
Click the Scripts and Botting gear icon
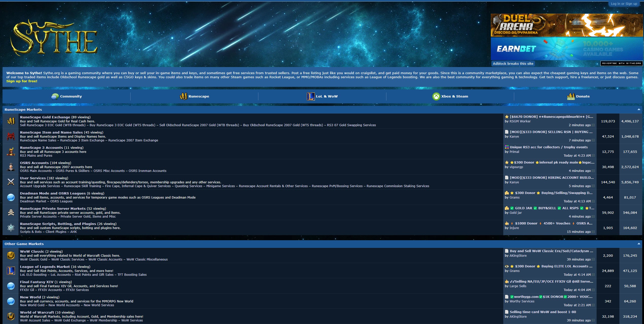[x=11, y=228]
